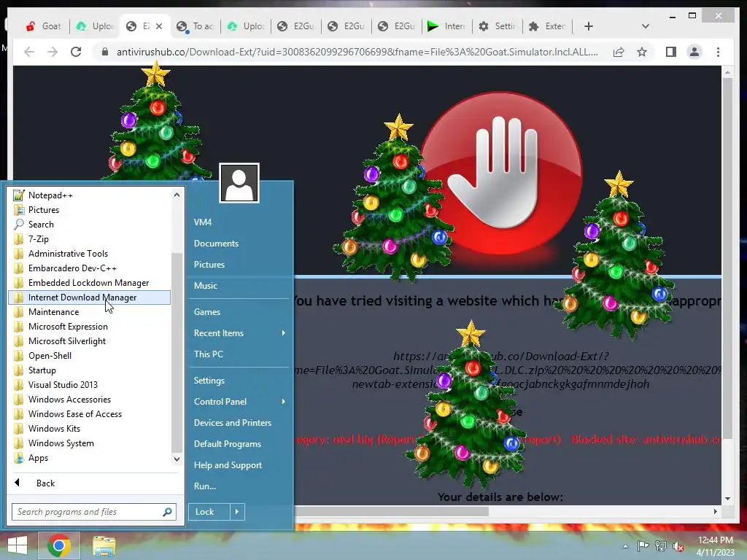Click the network tray icon

click(661, 546)
